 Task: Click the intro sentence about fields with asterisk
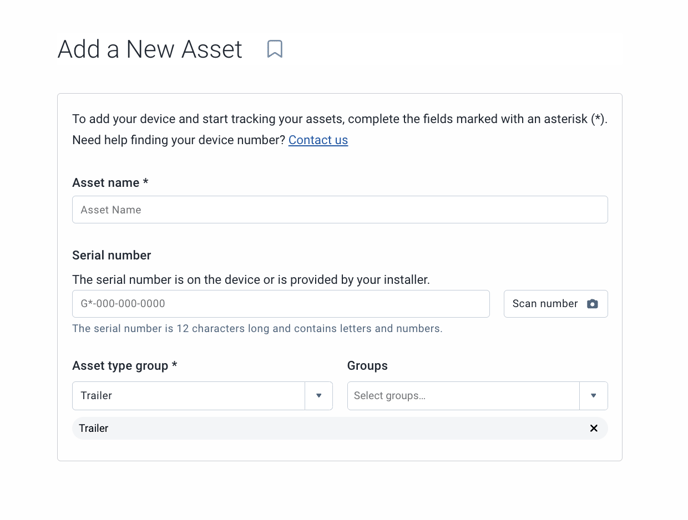pos(340,119)
